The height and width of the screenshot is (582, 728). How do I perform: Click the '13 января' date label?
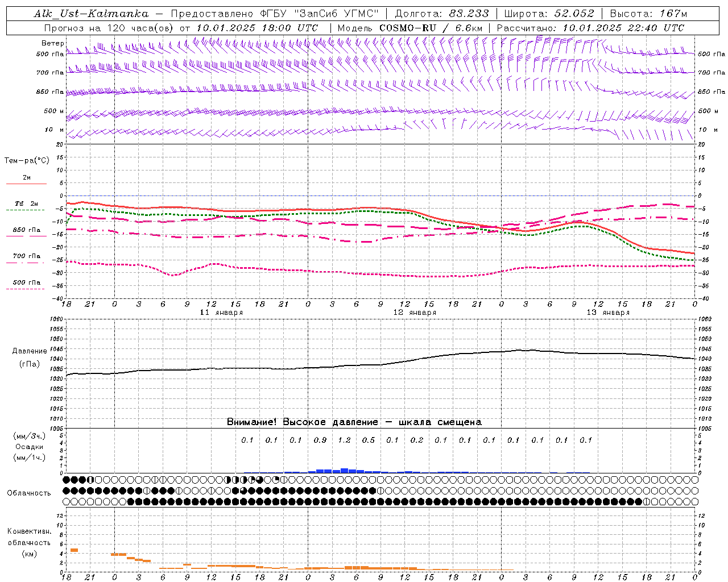608,313
